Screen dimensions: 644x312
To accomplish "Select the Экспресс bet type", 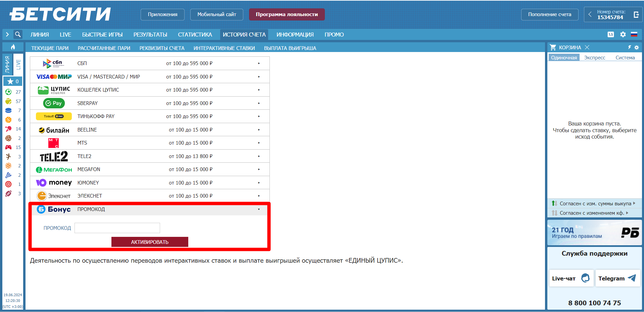I will pyautogui.click(x=594, y=58).
